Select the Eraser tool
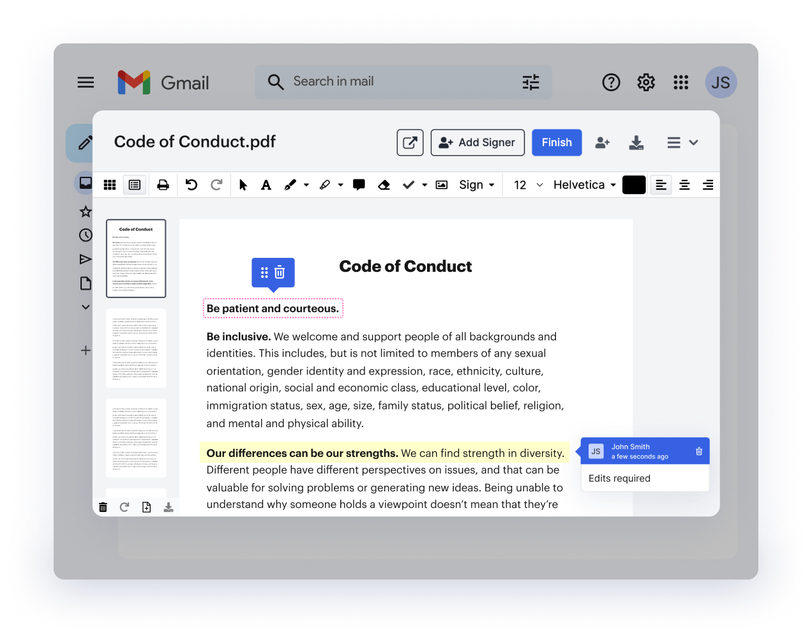 coord(384,184)
